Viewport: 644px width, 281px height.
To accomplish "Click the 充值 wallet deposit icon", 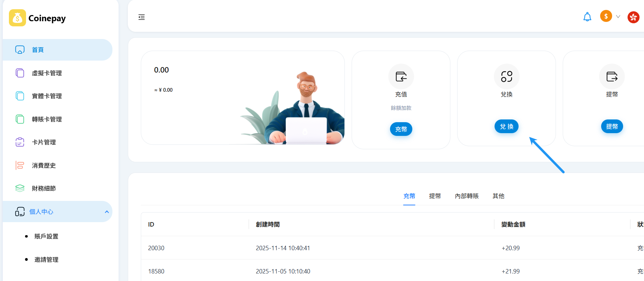I will click(x=401, y=76).
